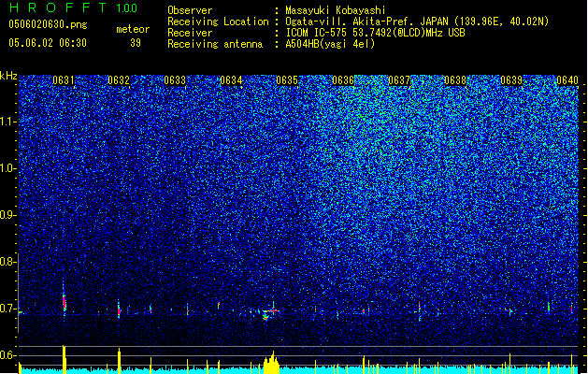Screen dimensions: 588x374
Task: Click the wide yellow level peak near 0635
Action: click(x=271, y=363)
